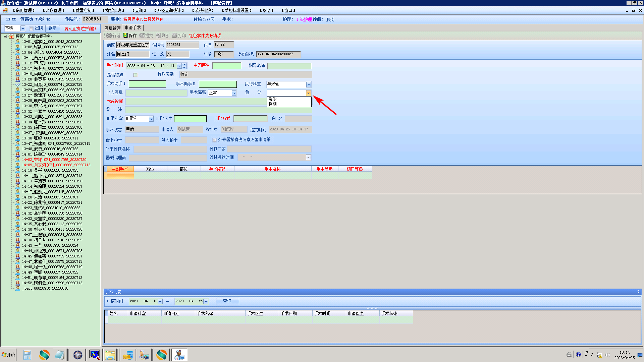This screenshot has height=362, width=644.
Task: Pin the 手术列表 panel
Action: 638,292
